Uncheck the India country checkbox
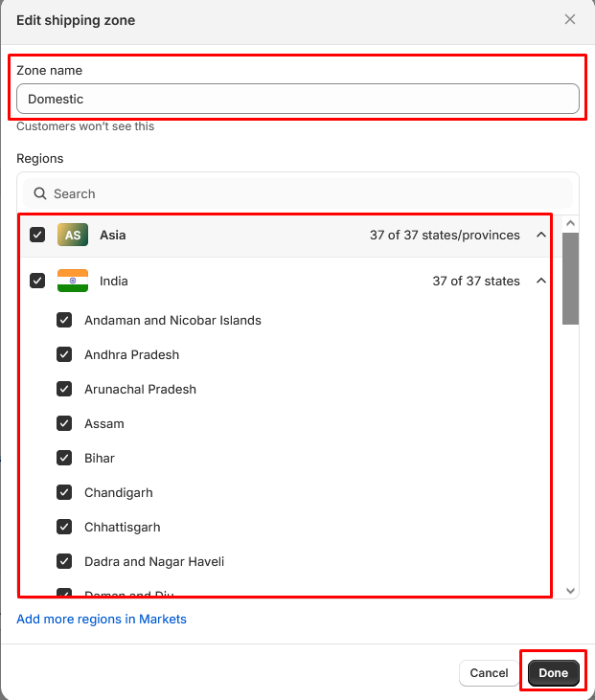 tap(37, 281)
